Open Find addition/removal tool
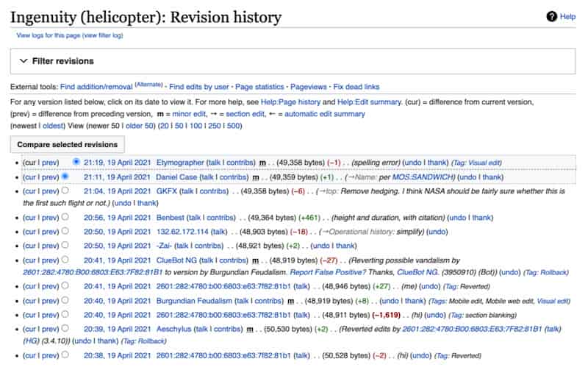Viewport: 588px width, 370px height. 96,87
